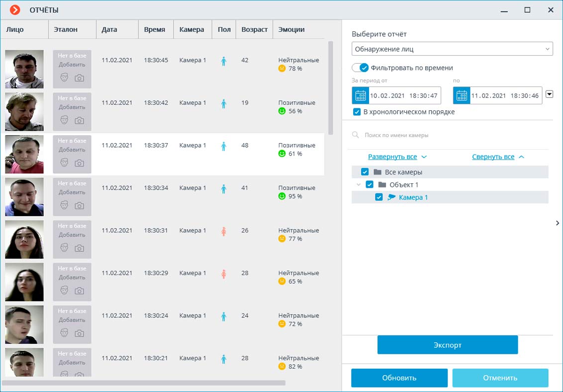Screen dimensions: 563x392
Task: Open the start date calendar picker
Action: [361, 95]
